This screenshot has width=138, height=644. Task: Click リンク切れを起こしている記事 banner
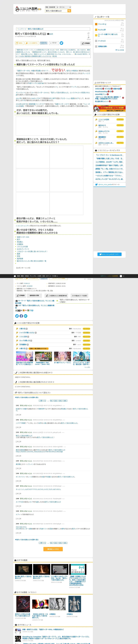[109, 109]
